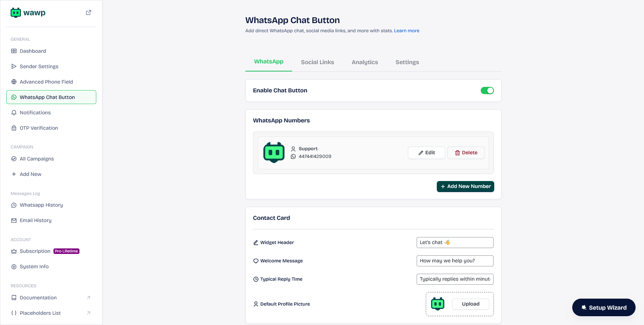Screen dimensions: 644x325
Task: Click the Widget Header input field
Action: (x=455, y=243)
